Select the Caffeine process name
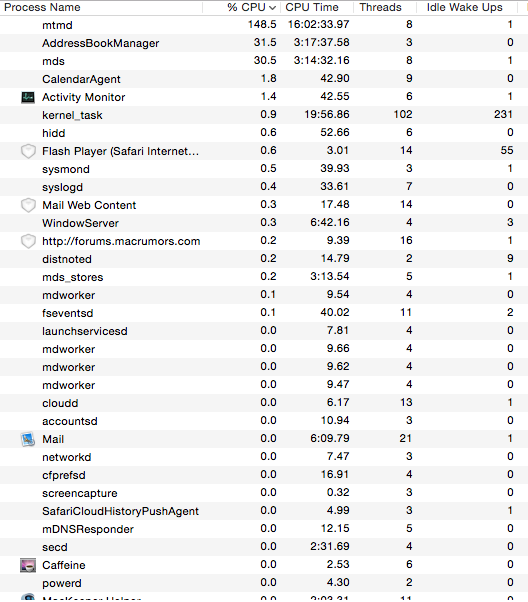The width and height of the screenshot is (528, 602). [x=64, y=566]
